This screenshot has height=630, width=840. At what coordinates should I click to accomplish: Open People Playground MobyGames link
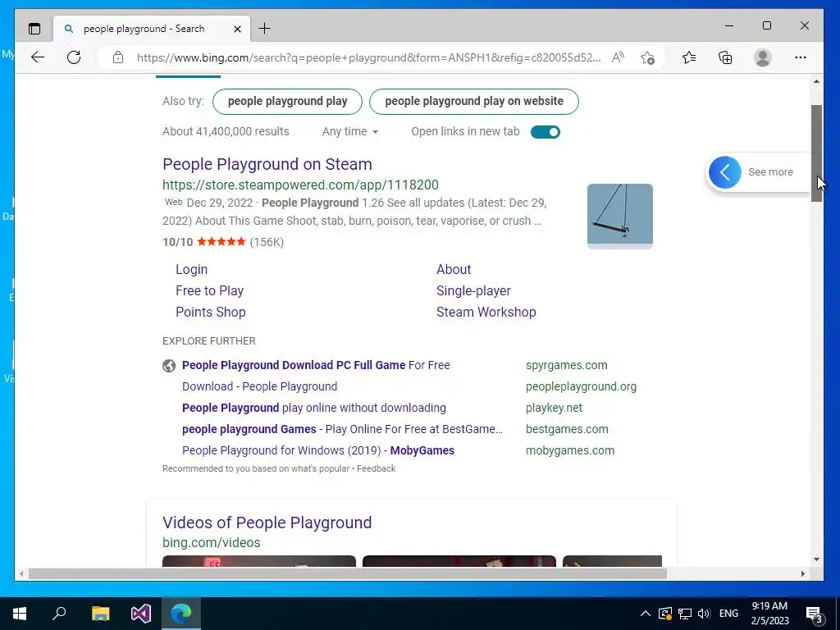coord(318,451)
